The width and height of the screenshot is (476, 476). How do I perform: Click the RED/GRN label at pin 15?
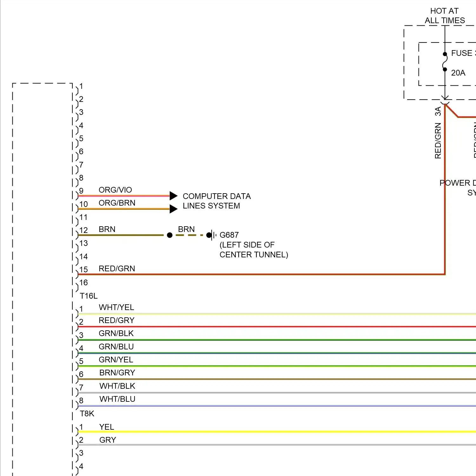(117, 268)
